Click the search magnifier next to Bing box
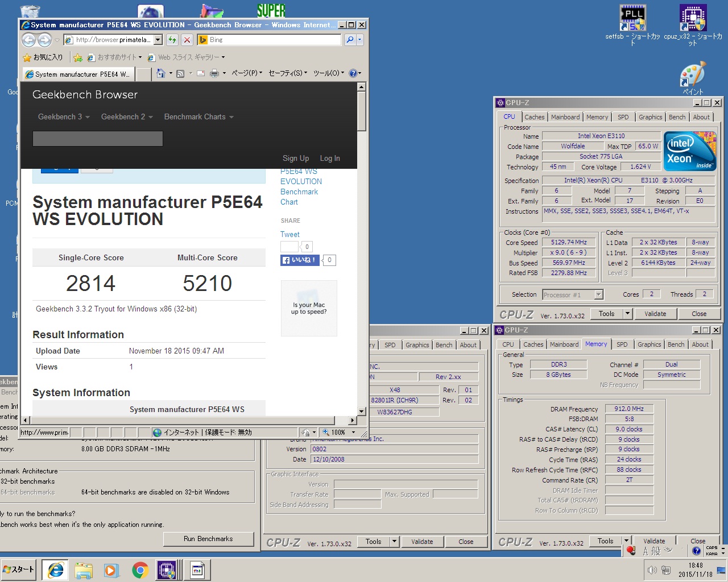Screen dimensions: 728x582 (x=350, y=40)
